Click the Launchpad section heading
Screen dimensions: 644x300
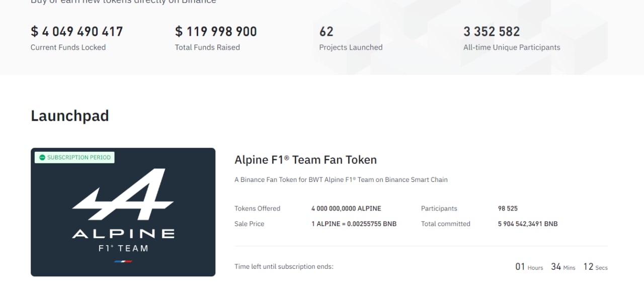pyautogui.click(x=70, y=116)
